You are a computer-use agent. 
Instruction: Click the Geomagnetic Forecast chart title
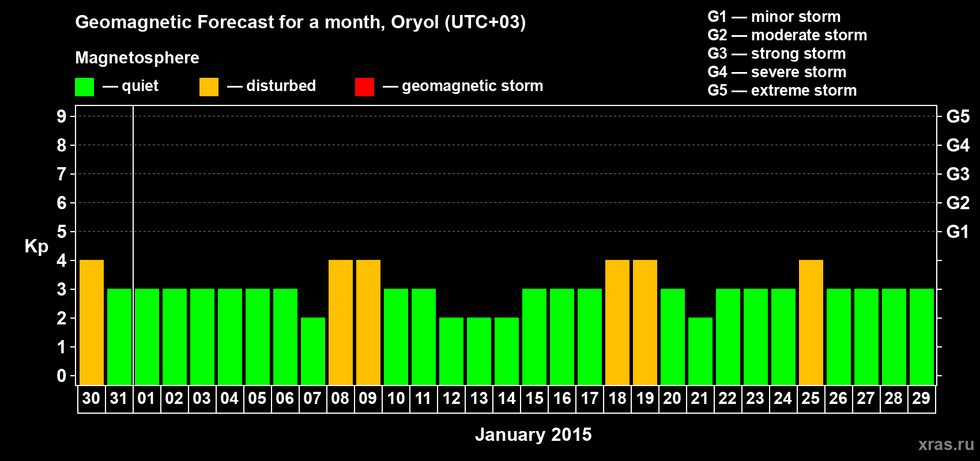[x=300, y=22]
